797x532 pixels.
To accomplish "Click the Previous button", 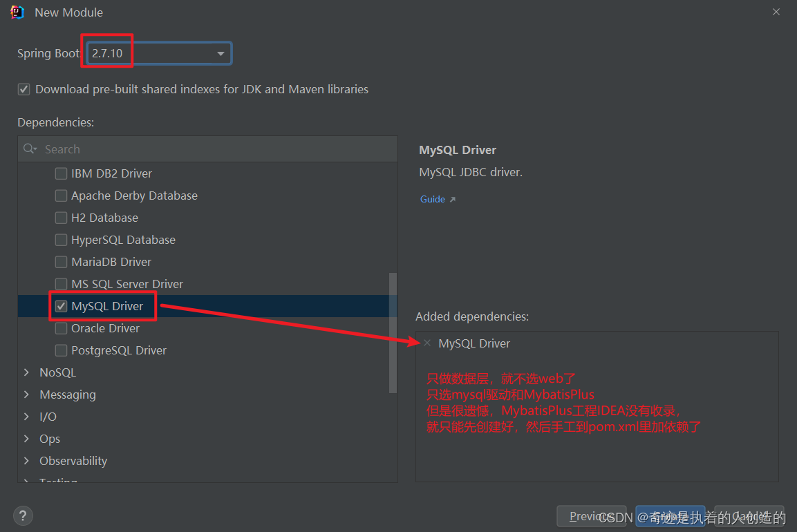I will tap(591, 516).
